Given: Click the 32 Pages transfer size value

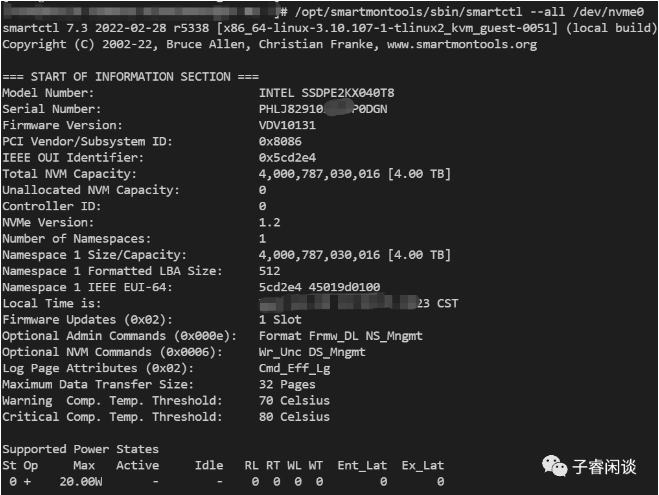Looking at the screenshot, I should 287,384.
